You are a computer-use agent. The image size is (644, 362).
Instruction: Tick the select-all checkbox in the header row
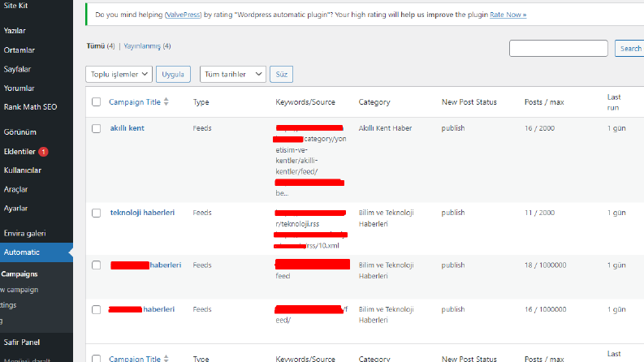[96, 101]
